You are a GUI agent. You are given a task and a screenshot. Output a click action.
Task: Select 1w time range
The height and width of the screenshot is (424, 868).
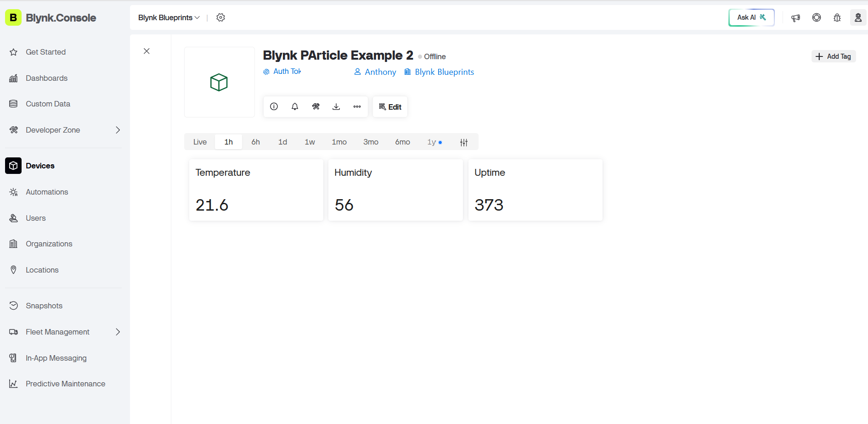tap(310, 142)
